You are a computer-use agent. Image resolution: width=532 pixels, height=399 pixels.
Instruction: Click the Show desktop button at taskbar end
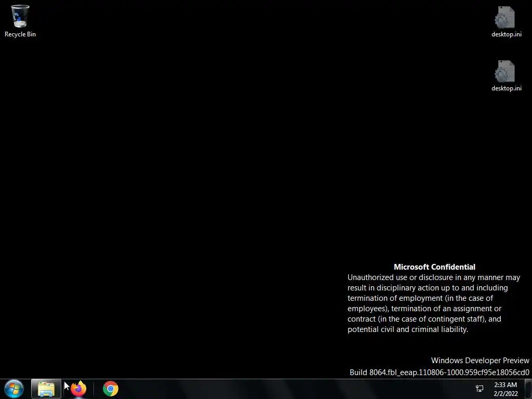click(528, 389)
